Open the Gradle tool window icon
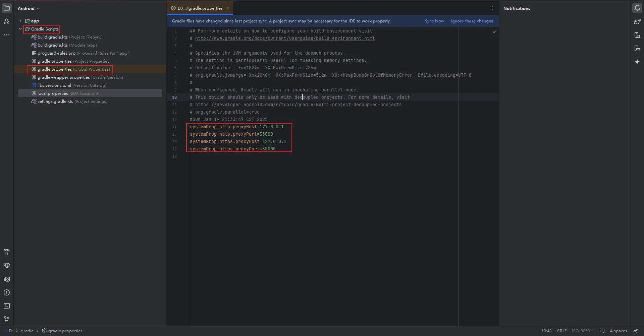 pyautogui.click(x=637, y=22)
